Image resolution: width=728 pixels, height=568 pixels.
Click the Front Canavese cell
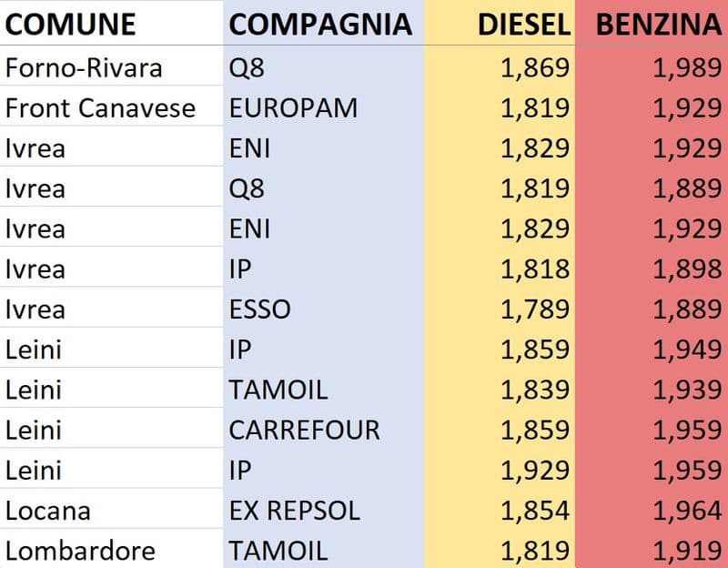pyautogui.click(x=100, y=107)
